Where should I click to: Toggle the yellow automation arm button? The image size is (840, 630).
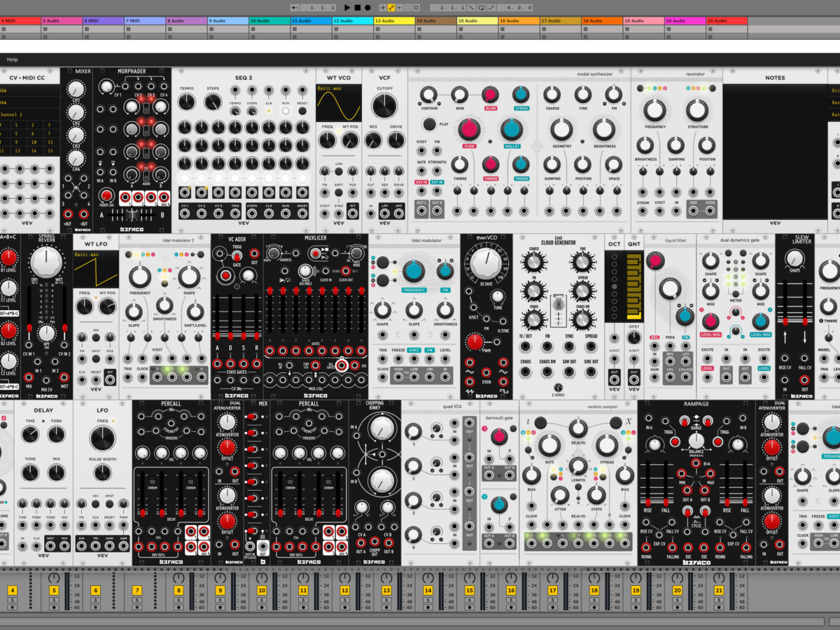[391, 8]
